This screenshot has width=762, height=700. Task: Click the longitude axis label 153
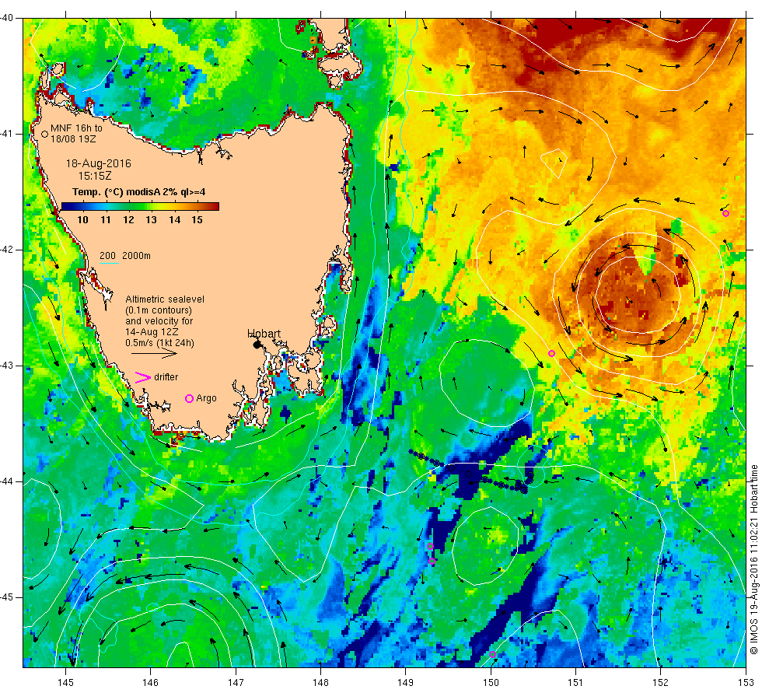click(746, 683)
